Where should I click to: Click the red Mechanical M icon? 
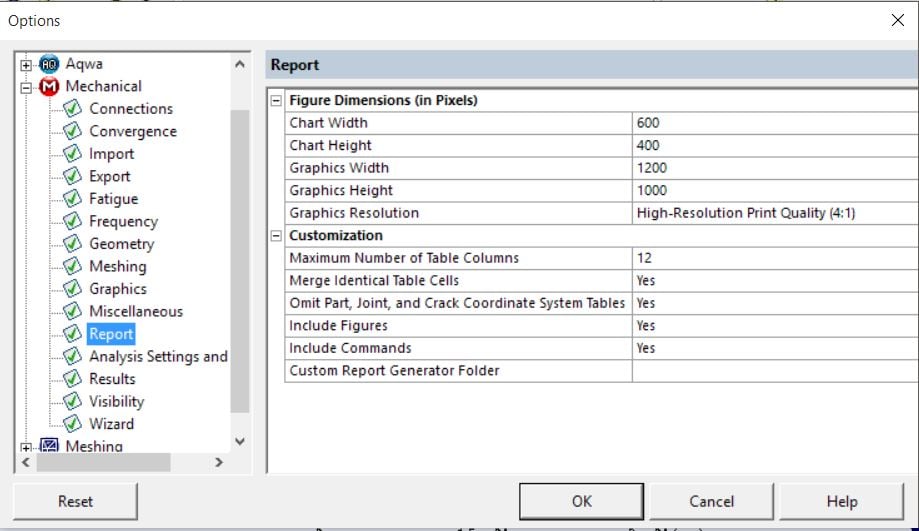click(x=49, y=87)
